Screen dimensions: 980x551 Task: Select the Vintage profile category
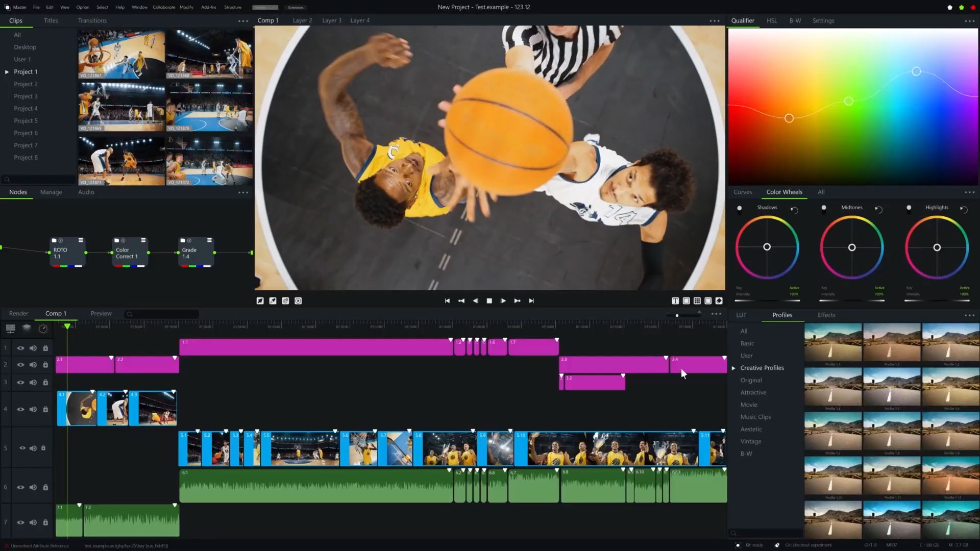click(x=750, y=441)
